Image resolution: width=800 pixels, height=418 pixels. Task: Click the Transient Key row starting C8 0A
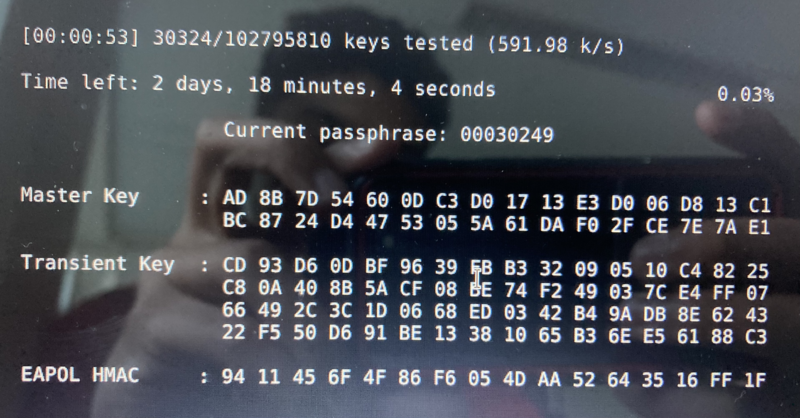(497, 291)
